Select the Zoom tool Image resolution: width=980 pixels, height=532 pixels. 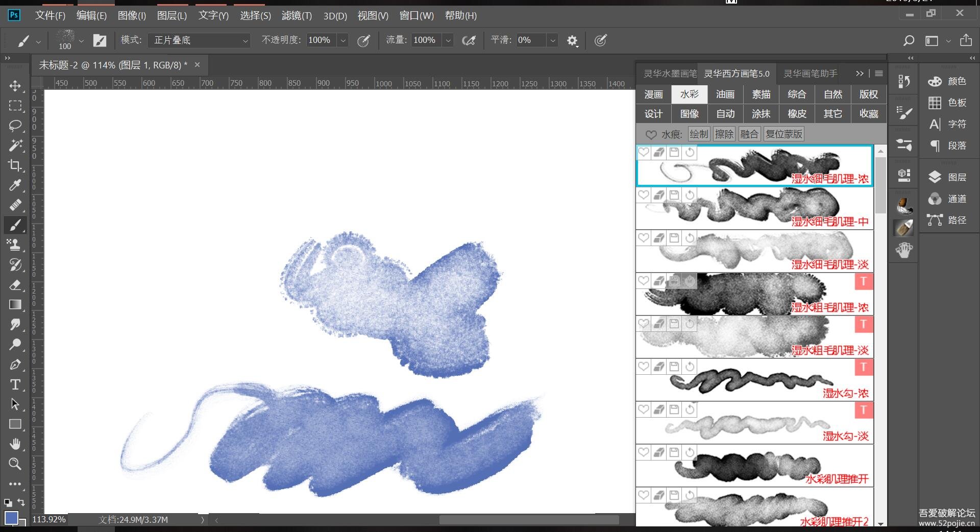click(15, 464)
